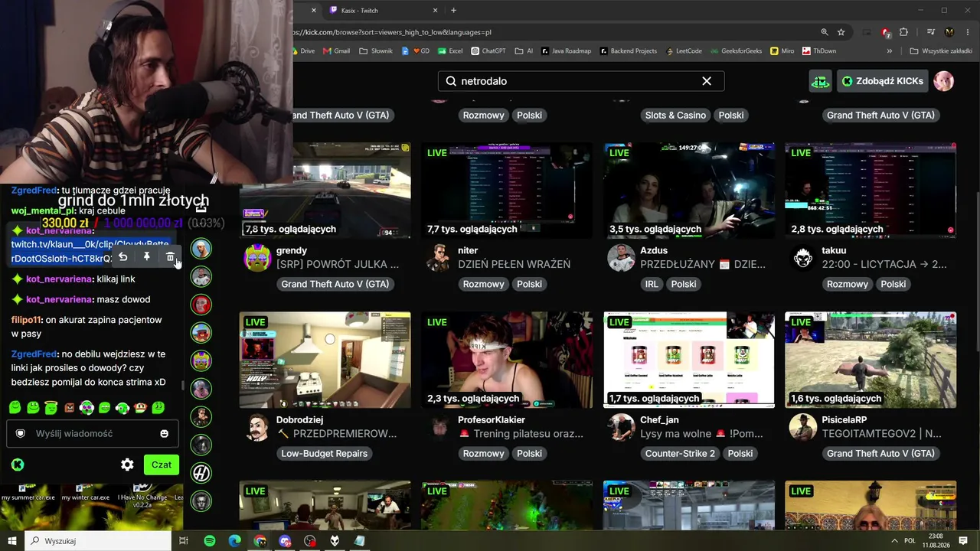Open Chrome media control icon
The height and width of the screenshot is (551, 980).
pos(931,32)
